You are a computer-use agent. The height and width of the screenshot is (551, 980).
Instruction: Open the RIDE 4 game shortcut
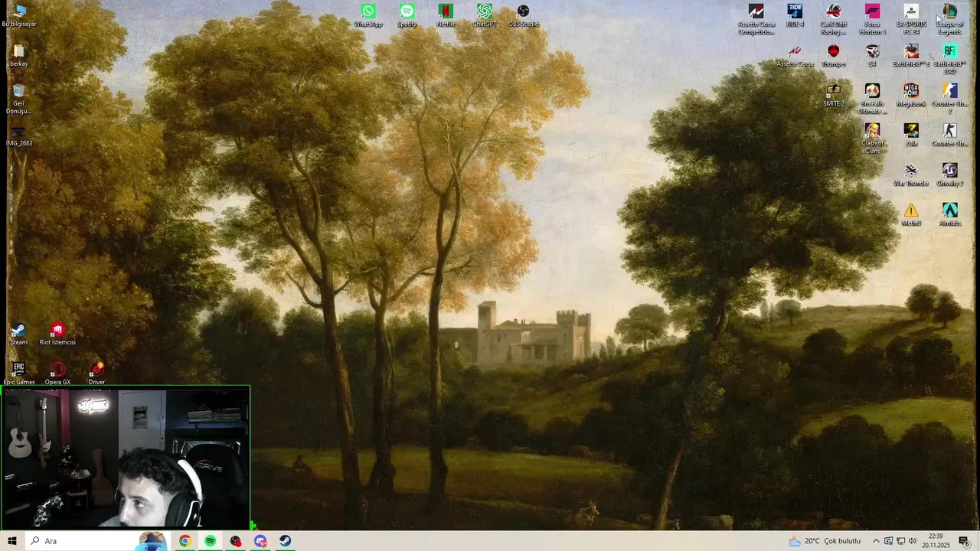795,15
